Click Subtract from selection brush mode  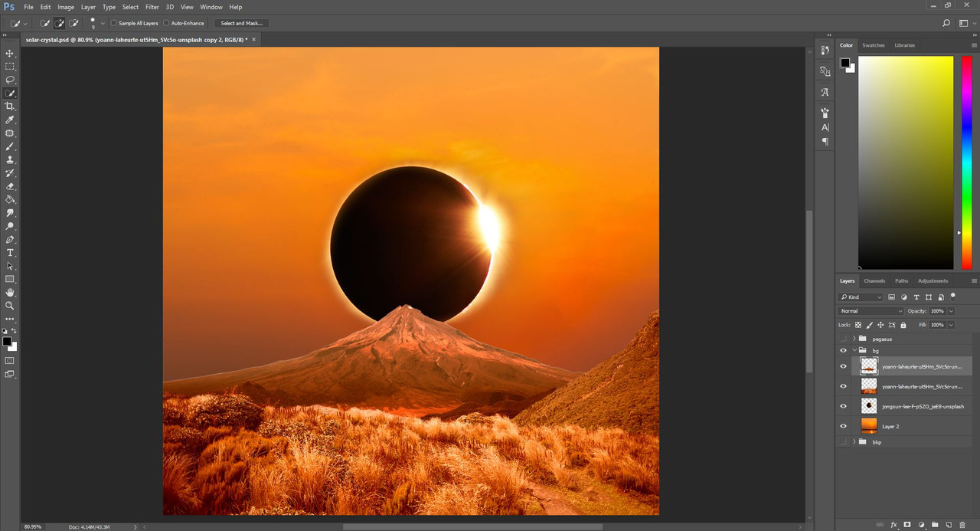[73, 23]
